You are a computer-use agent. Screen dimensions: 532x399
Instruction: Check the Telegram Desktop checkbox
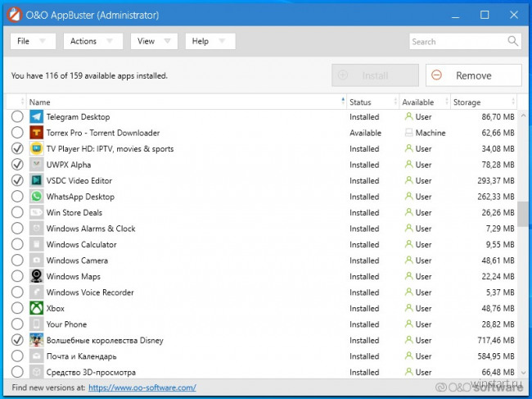(x=17, y=117)
